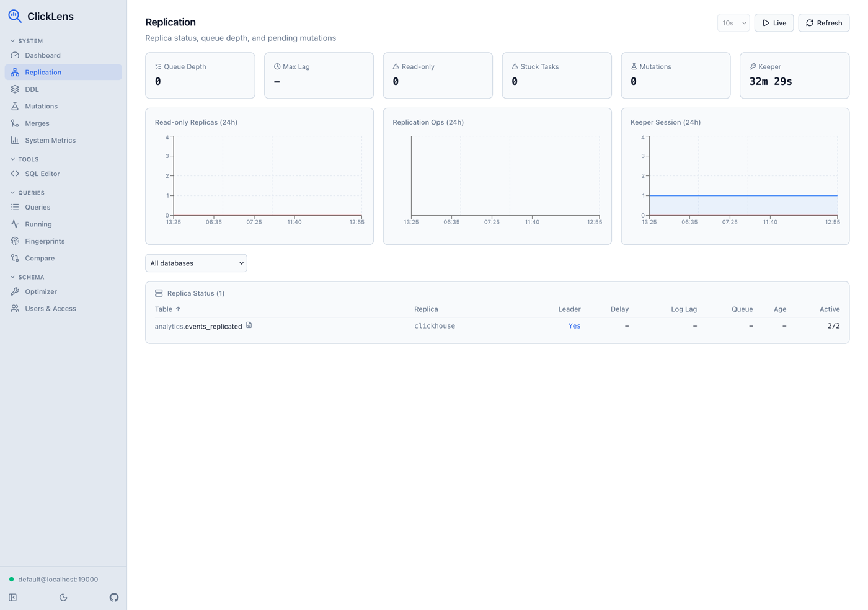Image resolution: width=868 pixels, height=610 pixels.
Task: Sort by the Table column header
Action: [x=167, y=309]
